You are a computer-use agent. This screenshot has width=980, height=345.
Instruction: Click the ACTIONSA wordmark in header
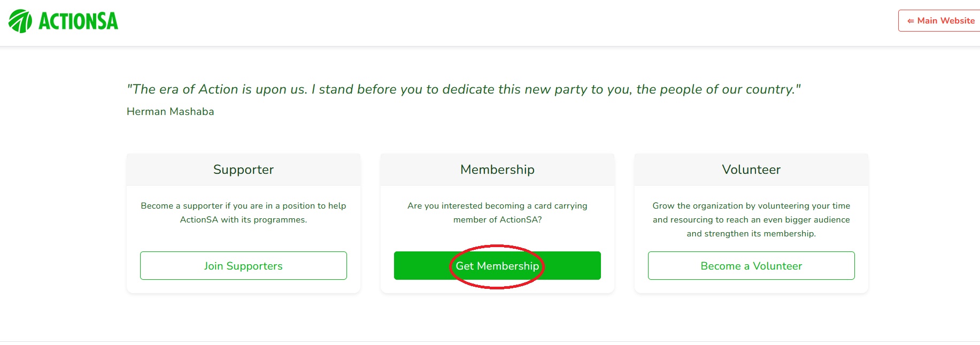tap(78, 21)
